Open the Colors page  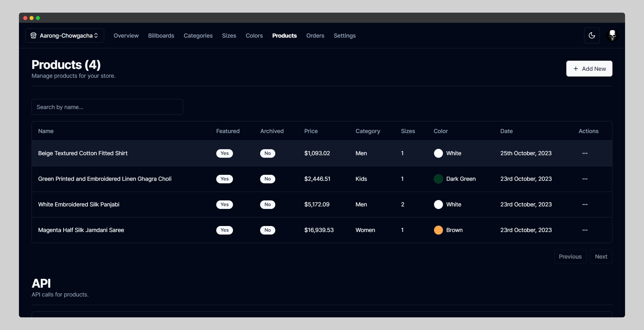(x=254, y=36)
